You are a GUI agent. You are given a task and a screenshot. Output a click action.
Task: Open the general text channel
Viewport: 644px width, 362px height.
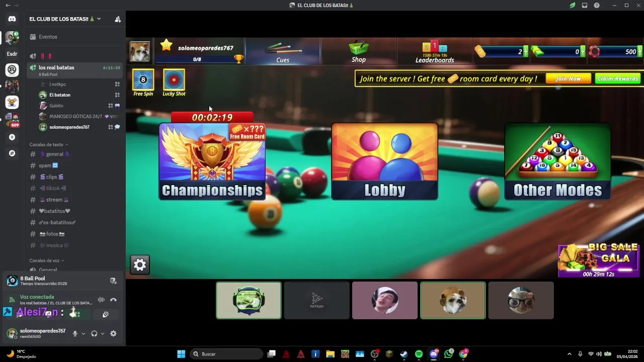75,154
